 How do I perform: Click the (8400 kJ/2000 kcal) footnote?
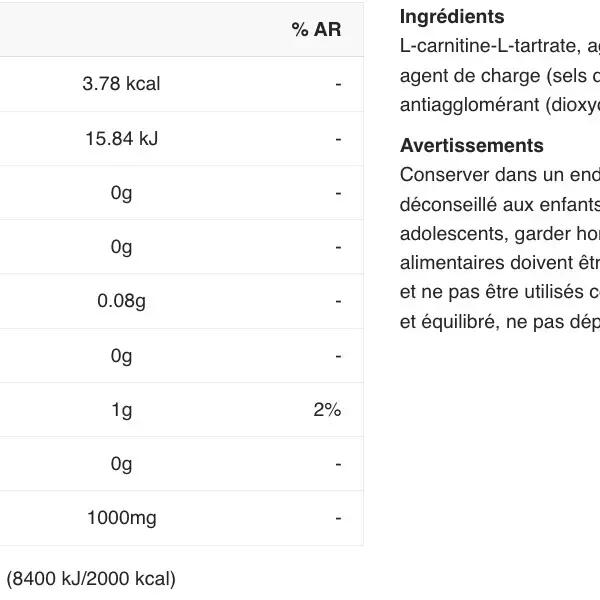(x=91, y=578)
